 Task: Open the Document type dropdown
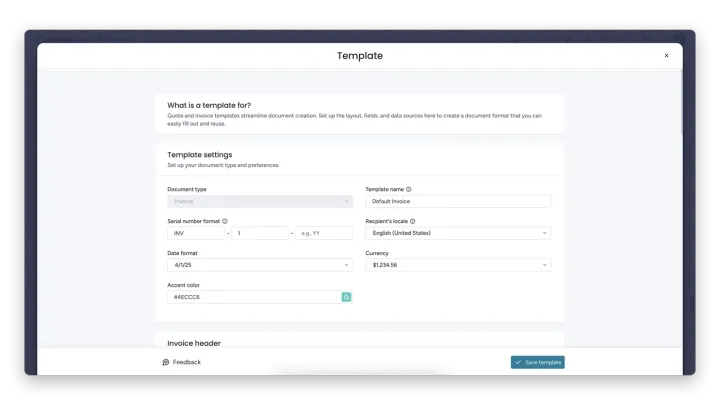260,201
